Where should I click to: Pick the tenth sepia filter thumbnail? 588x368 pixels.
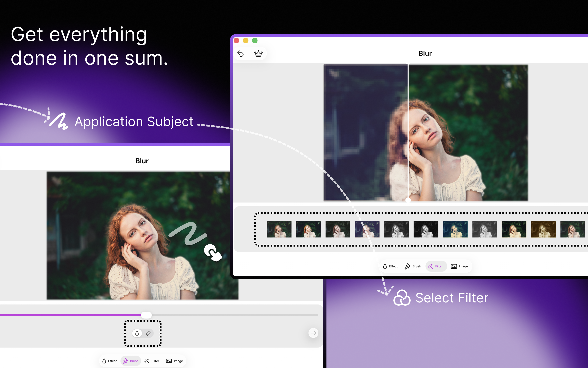[x=543, y=229]
